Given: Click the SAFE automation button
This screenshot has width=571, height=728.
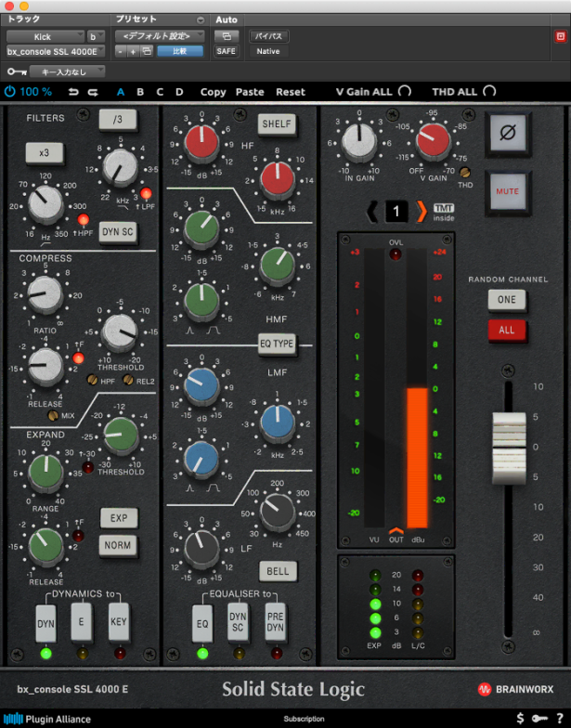Looking at the screenshot, I should (227, 51).
